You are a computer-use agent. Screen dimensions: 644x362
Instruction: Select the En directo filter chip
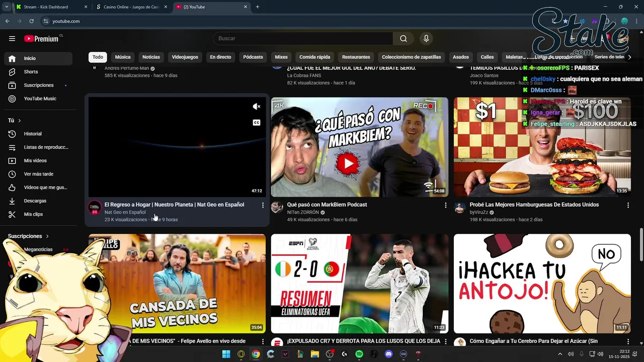220,57
